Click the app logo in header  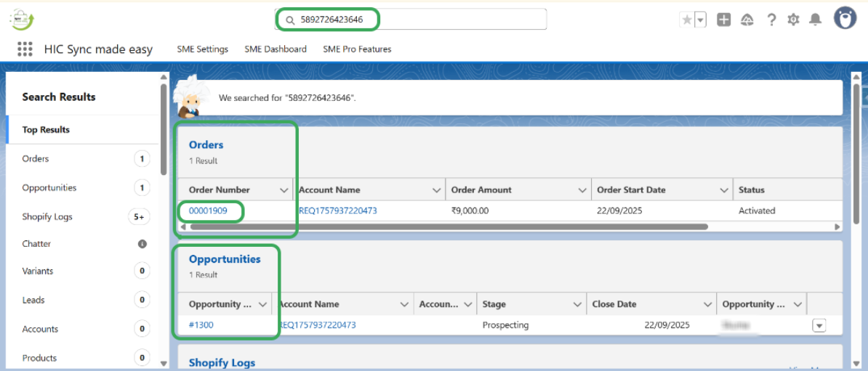22,20
